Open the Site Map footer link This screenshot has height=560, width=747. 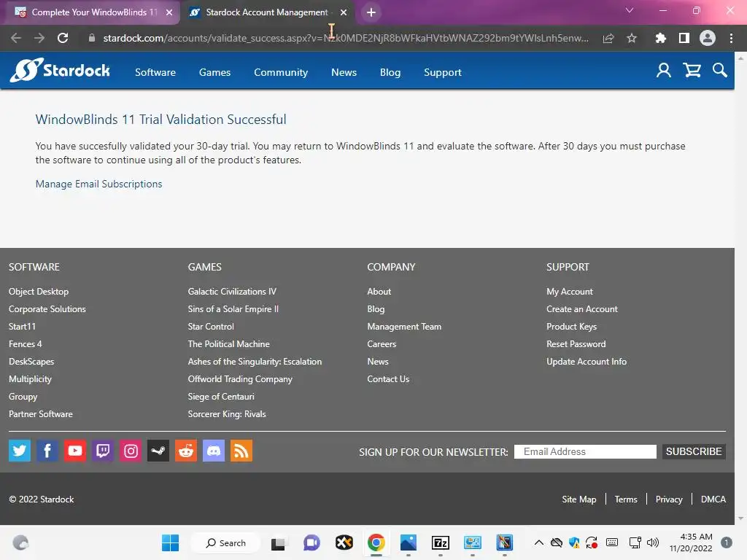pyautogui.click(x=578, y=499)
